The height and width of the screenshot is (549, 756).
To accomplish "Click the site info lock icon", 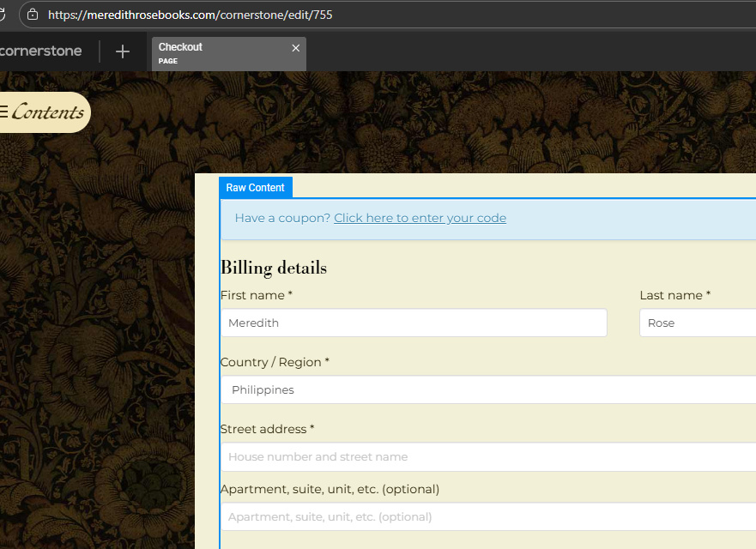I will pyautogui.click(x=33, y=15).
